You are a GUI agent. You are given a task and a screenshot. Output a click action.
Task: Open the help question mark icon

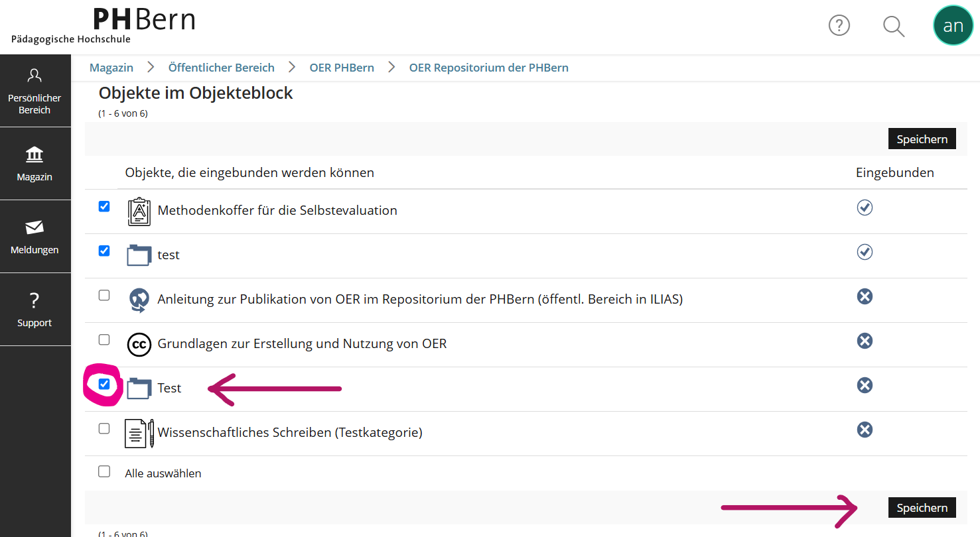point(839,26)
